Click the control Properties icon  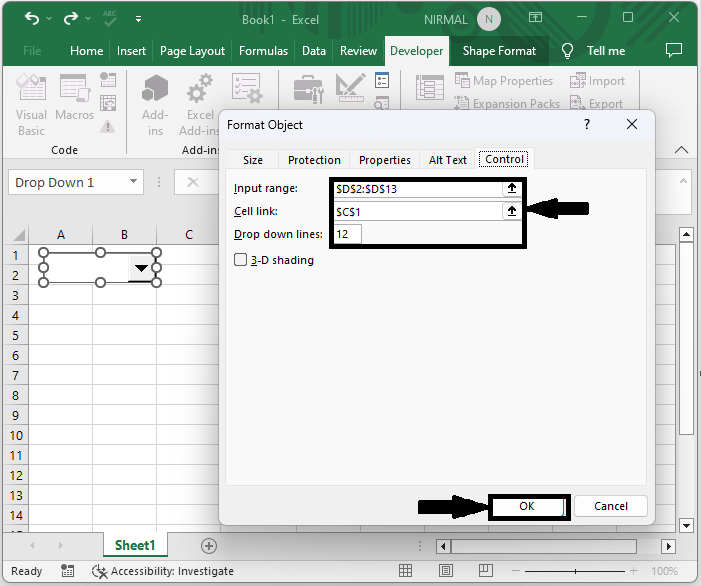[x=382, y=80]
